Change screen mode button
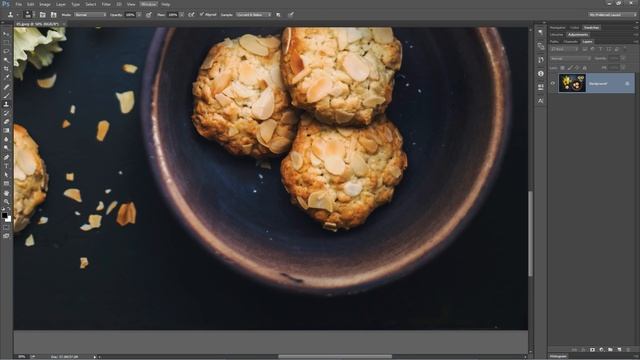The height and width of the screenshot is (360, 640). (6, 236)
